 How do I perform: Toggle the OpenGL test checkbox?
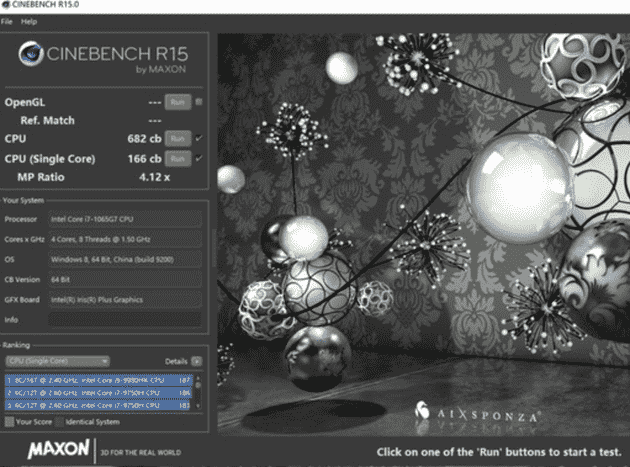click(198, 102)
